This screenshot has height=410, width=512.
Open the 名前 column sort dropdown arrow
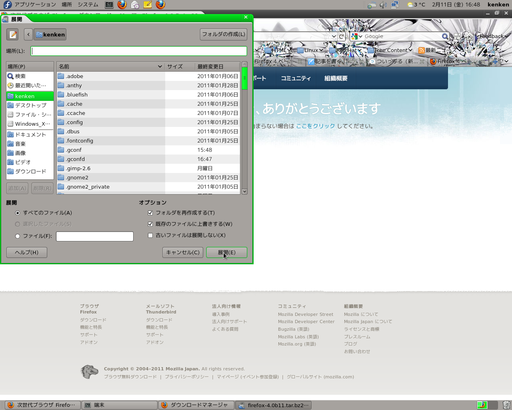160,67
